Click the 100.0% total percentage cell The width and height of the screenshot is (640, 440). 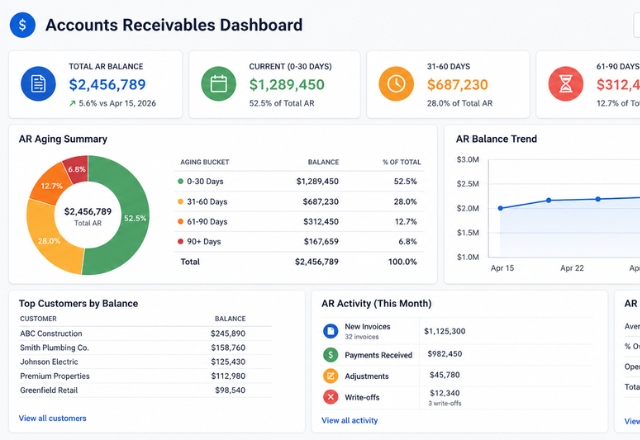402,262
